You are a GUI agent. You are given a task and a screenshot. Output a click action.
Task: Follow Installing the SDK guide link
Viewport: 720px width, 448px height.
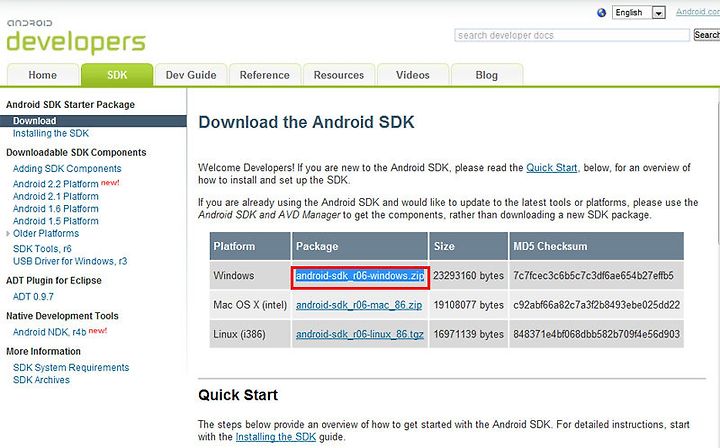coord(276,437)
